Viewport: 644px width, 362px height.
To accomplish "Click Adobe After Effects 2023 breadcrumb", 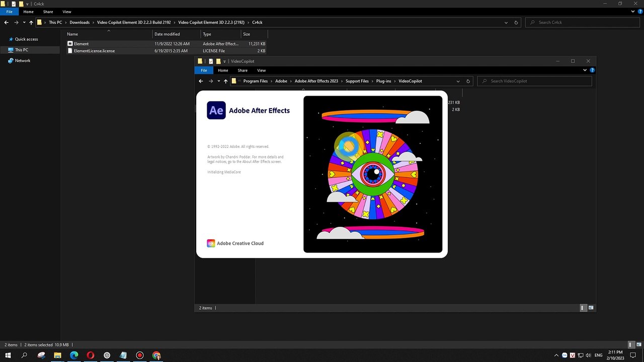I will coord(316,81).
